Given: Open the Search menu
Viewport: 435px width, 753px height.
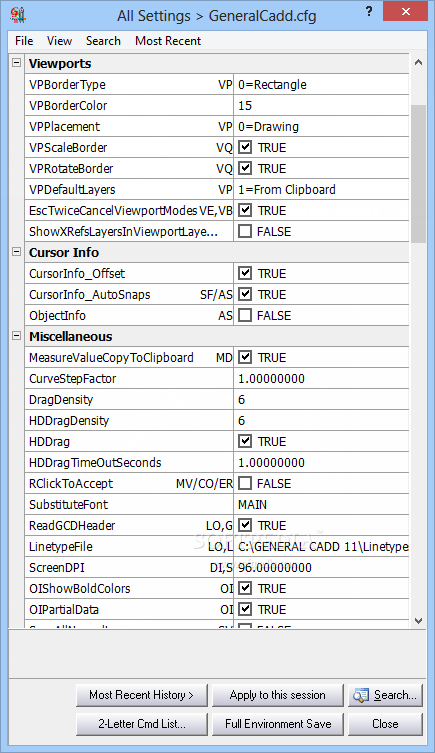Looking at the screenshot, I should tap(103, 41).
